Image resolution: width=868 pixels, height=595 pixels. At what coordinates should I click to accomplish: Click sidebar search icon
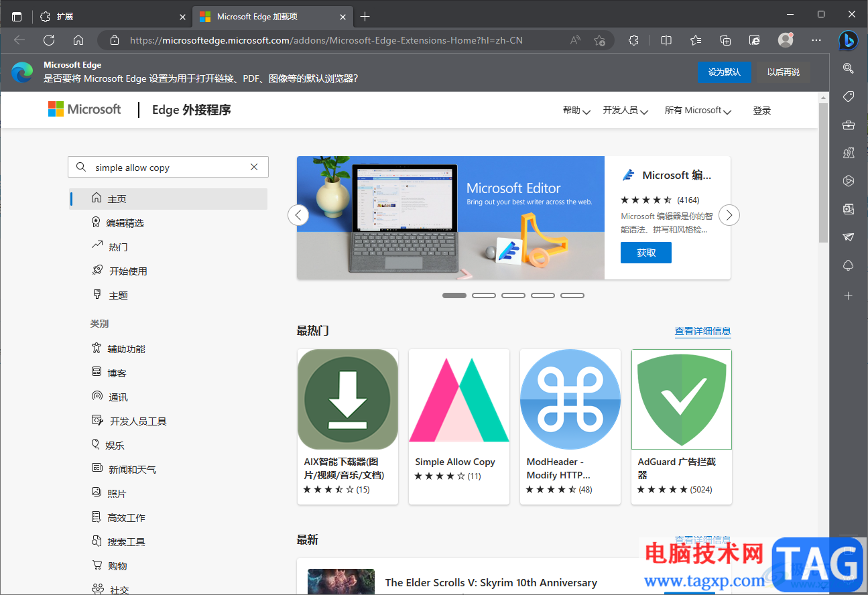(x=848, y=68)
